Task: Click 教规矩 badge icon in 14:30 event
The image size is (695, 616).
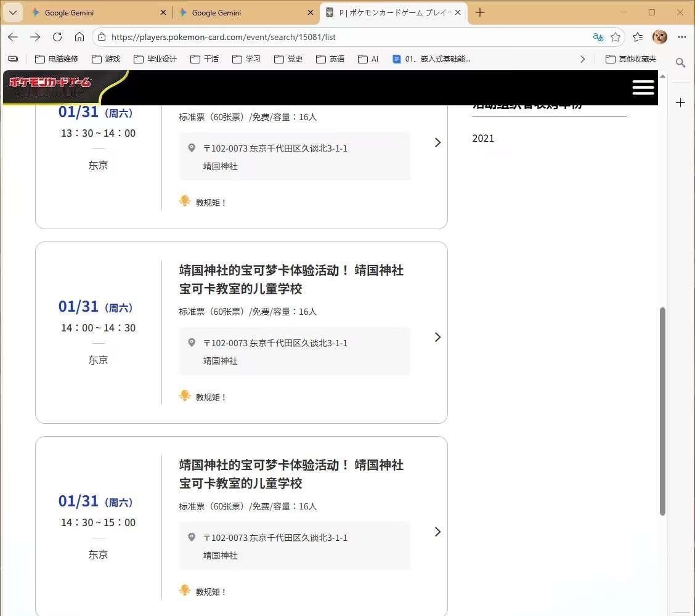Action: [185, 590]
